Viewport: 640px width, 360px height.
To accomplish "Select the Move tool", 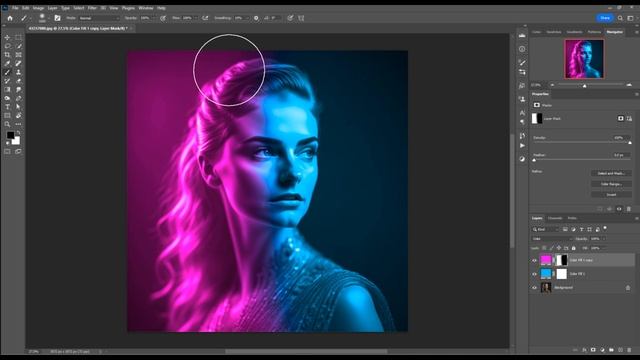I will pos(7,37).
